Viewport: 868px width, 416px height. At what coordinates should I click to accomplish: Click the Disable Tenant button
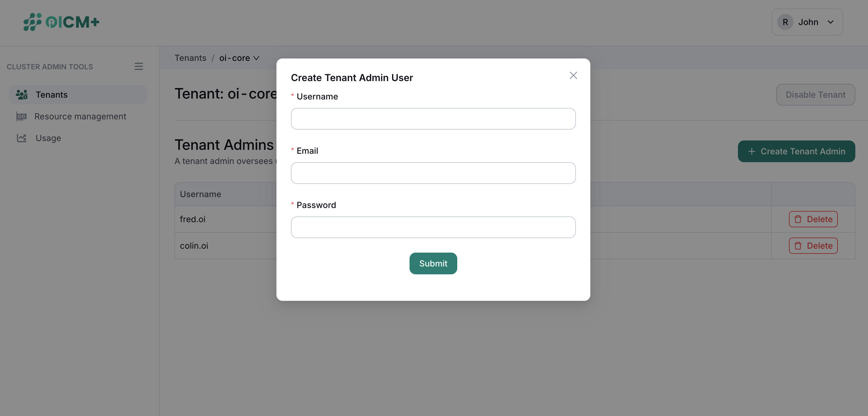click(x=815, y=95)
